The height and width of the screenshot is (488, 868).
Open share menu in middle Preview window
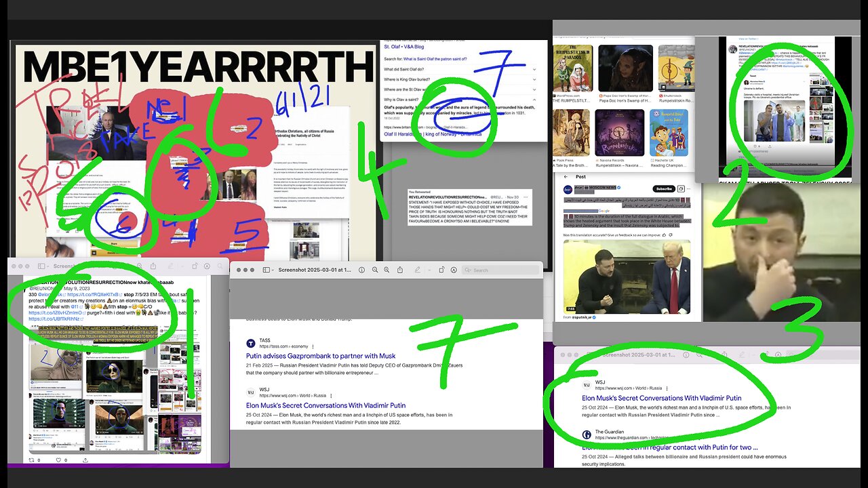(400, 270)
